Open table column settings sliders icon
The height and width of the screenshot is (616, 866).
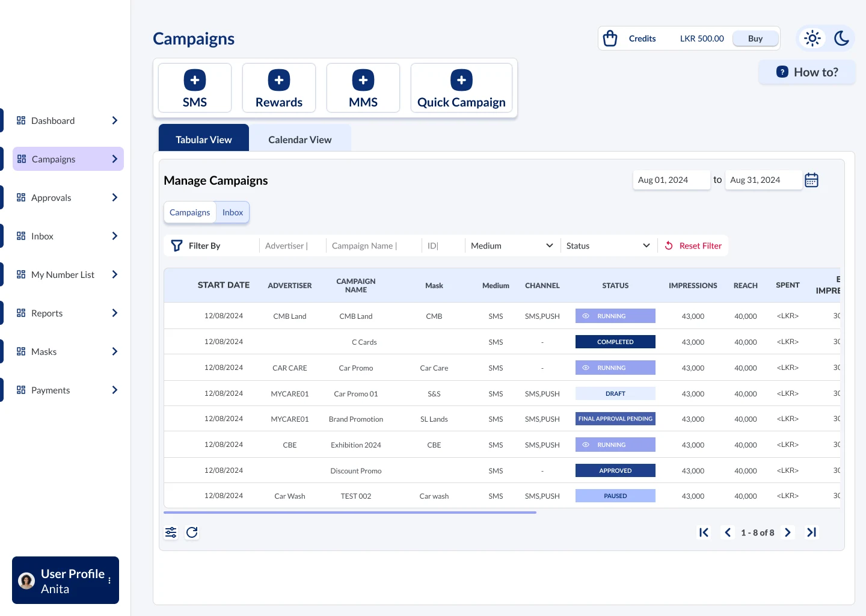coord(171,532)
